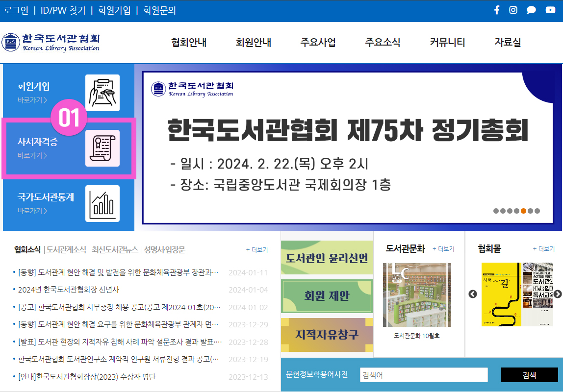Click the chat bubble social icon
Viewport: 563px width, 392px height.
[x=531, y=10]
